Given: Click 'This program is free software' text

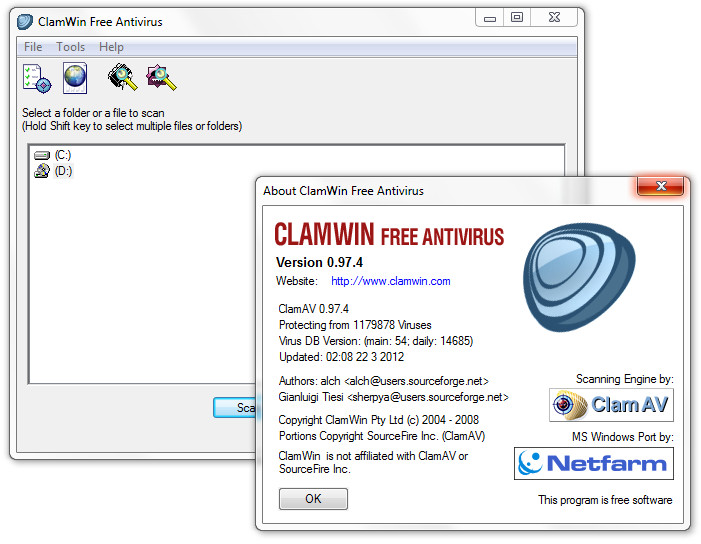Looking at the screenshot, I should click(605, 500).
